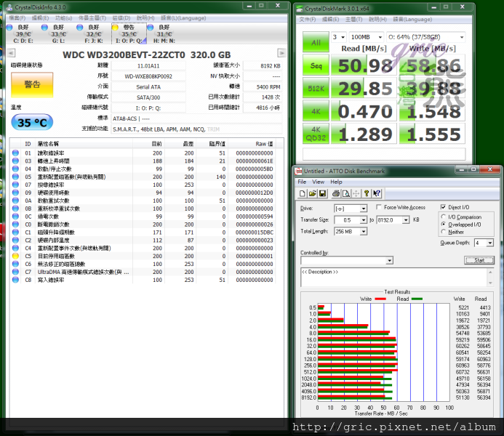Open View menu in ATTO Disk Benchmark

tap(319, 182)
